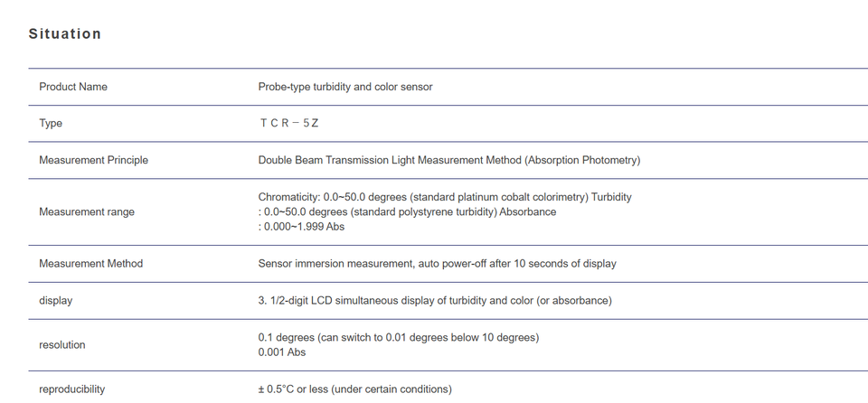Click the 0.001 Abs resolution value
Image resolution: width=868 pixels, height=403 pixels.
pos(282,352)
